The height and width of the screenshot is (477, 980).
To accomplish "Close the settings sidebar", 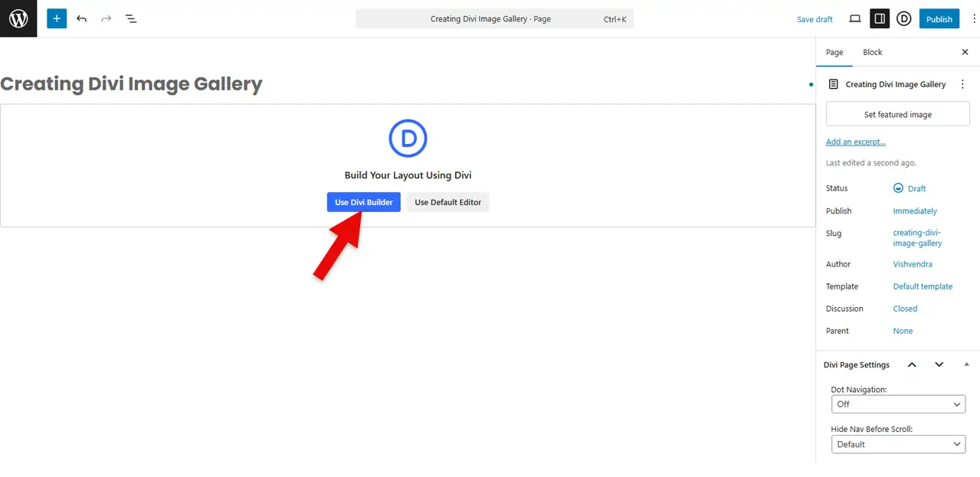I will point(965,52).
